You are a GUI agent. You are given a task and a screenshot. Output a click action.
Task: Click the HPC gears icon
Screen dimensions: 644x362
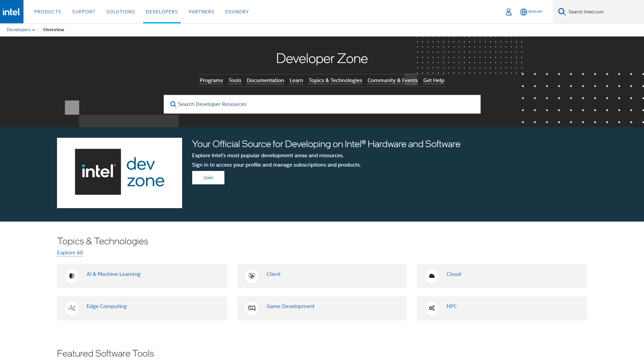pos(432,308)
